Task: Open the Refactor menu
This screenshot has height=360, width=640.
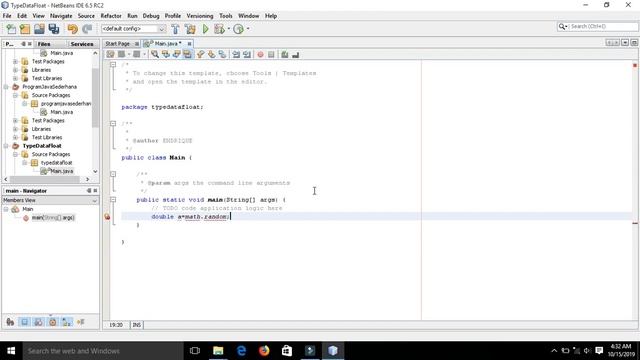Action: pyautogui.click(x=111, y=16)
